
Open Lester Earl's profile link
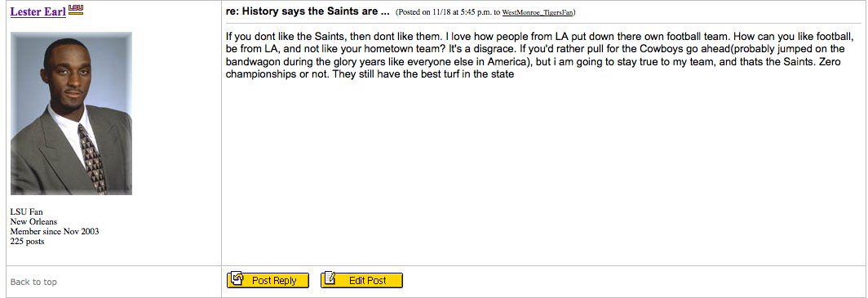pos(38,11)
